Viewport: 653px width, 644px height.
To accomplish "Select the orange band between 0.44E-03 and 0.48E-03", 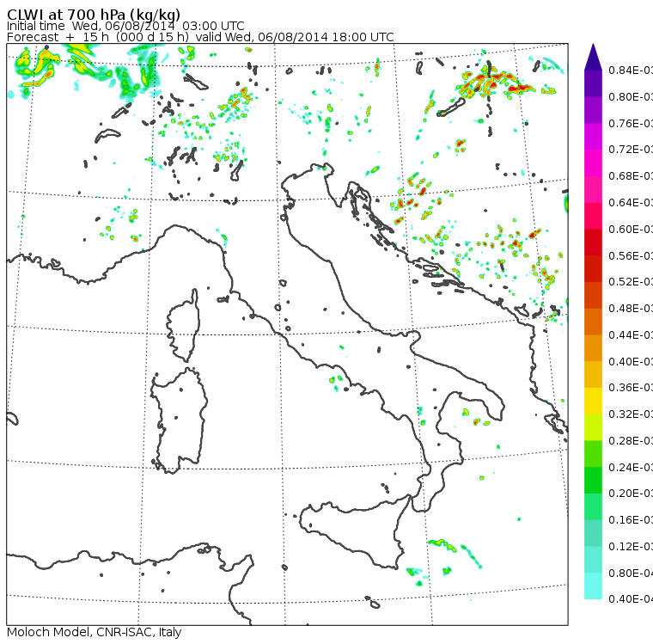I will [593, 322].
